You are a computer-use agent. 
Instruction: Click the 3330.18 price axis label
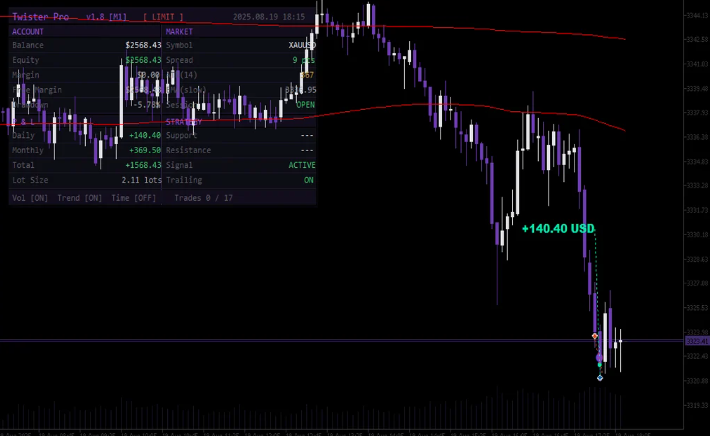click(x=697, y=235)
